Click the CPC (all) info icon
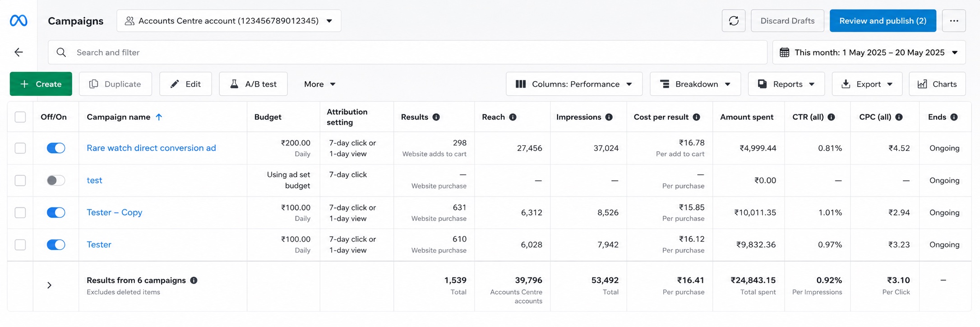The image size is (980, 327). click(x=899, y=117)
